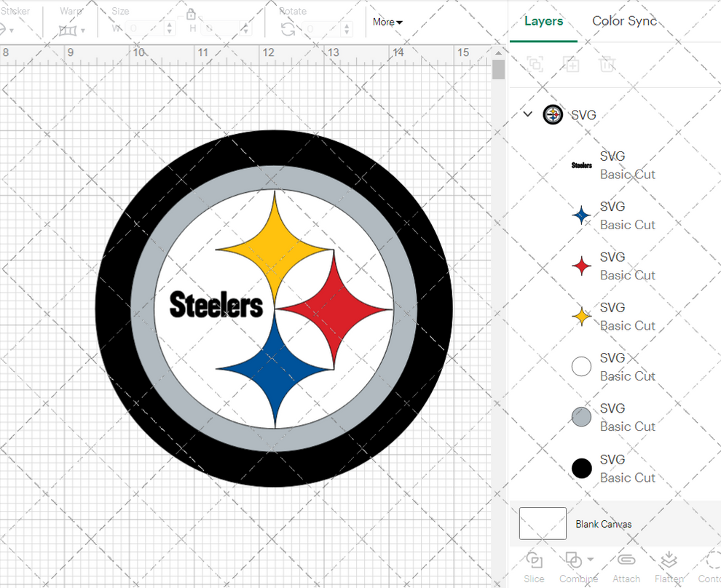The image size is (721, 588).
Task: Click the duplicate layer icon in Layers panel
Action: [572, 64]
